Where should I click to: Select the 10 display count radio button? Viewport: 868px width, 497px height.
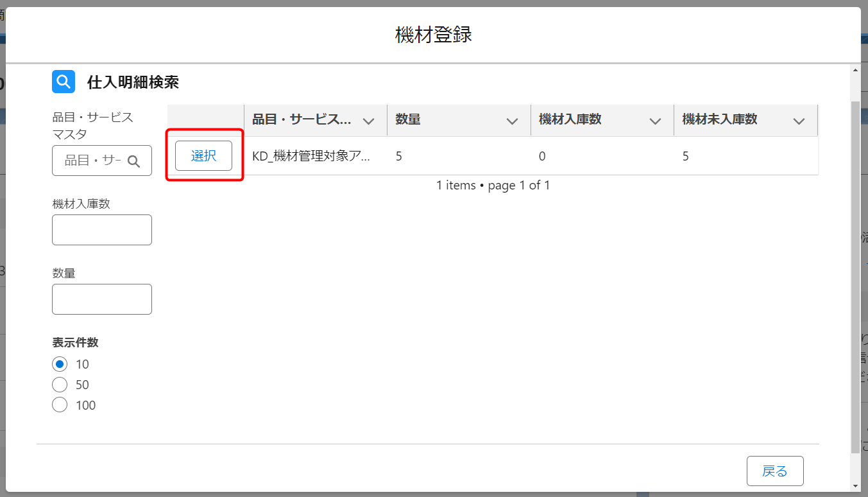pos(60,364)
